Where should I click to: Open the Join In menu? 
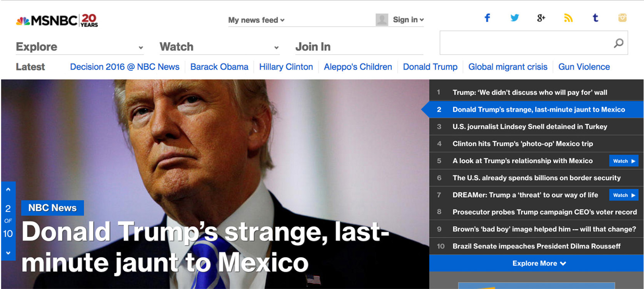pyautogui.click(x=313, y=47)
